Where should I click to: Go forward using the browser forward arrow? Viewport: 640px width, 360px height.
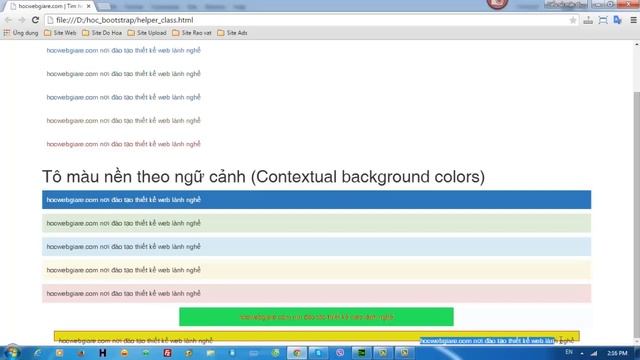click(x=22, y=20)
